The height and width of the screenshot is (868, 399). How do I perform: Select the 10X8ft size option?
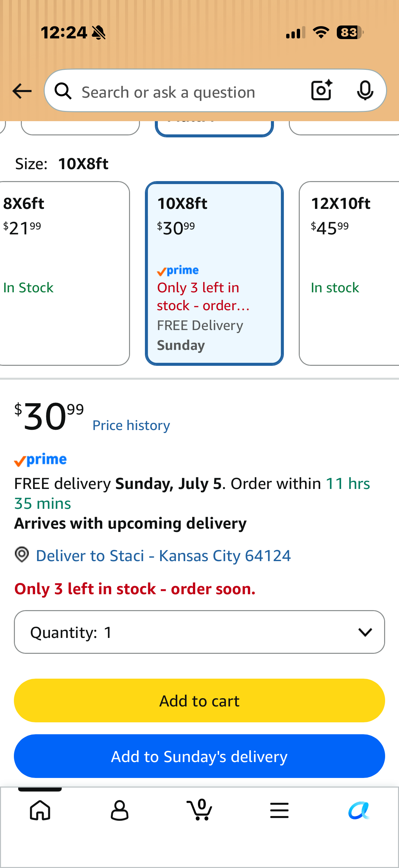214,273
